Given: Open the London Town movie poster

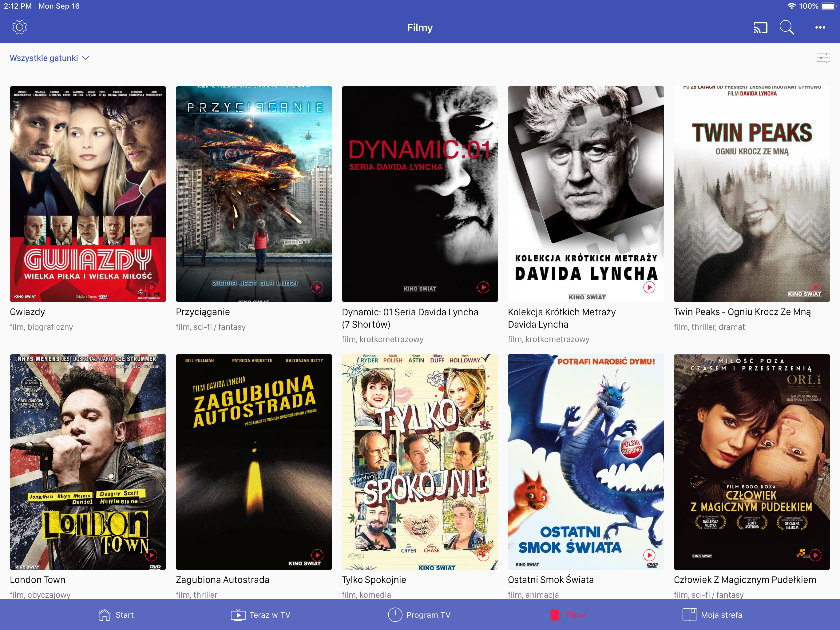Looking at the screenshot, I should [x=88, y=462].
